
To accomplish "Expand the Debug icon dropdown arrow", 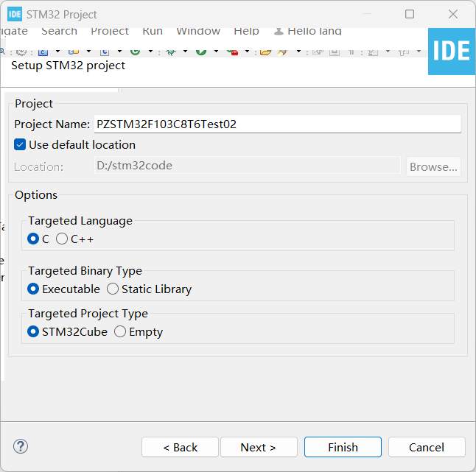I will [185, 52].
